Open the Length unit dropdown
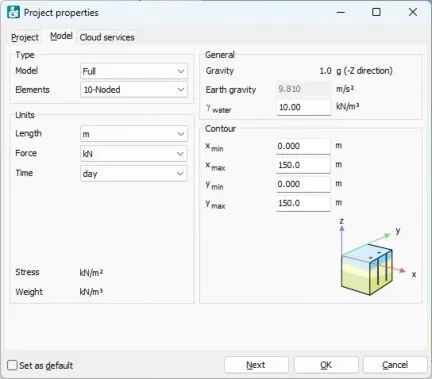Viewport: 432px width, 379px height. 134,134
